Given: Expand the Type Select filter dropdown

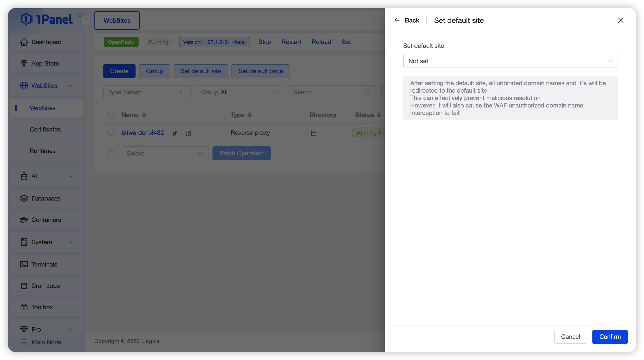Looking at the screenshot, I should 147,92.
